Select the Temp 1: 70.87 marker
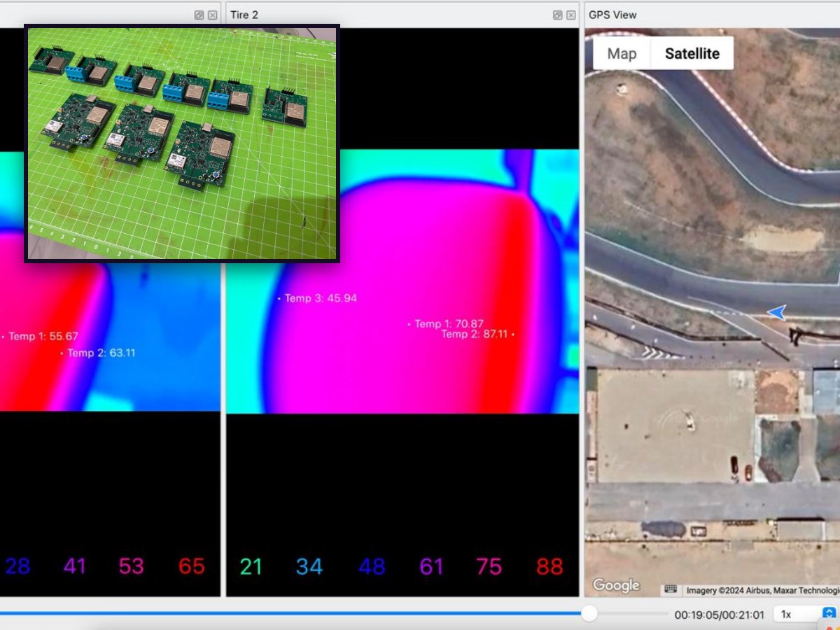Image resolution: width=840 pixels, height=630 pixels. coord(446,324)
